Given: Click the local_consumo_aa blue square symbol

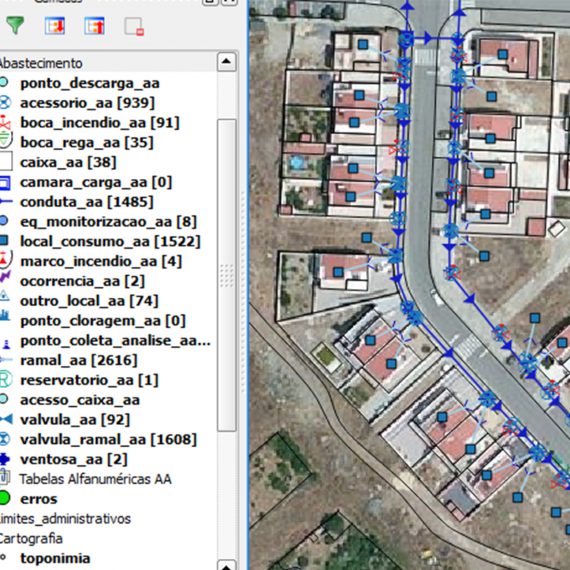Looking at the screenshot, I should click(4, 241).
